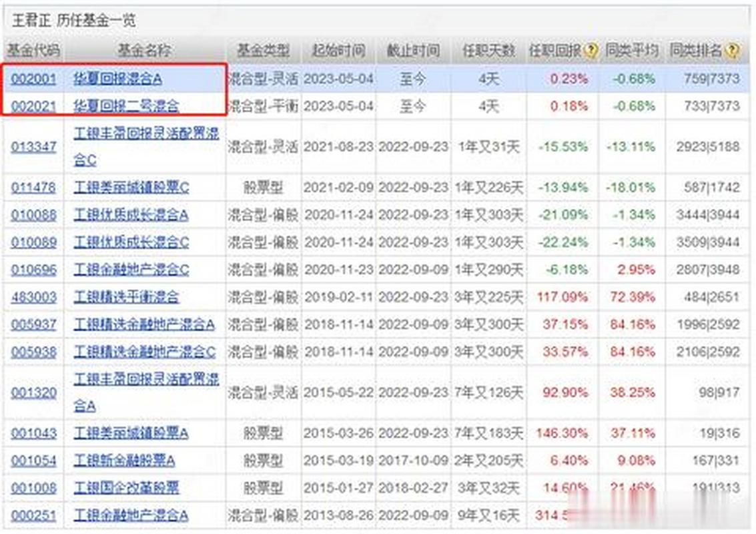Open fund code link 005937
The image size is (756, 534).
34,324
